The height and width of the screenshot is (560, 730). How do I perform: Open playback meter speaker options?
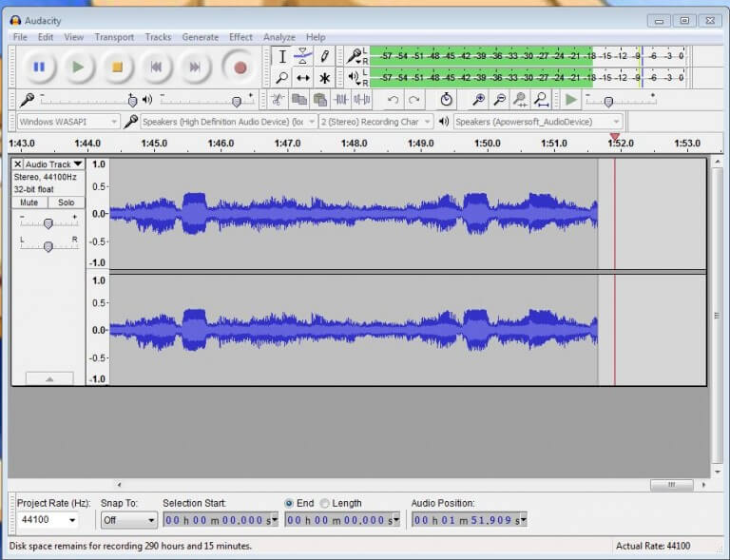tap(355, 78)
